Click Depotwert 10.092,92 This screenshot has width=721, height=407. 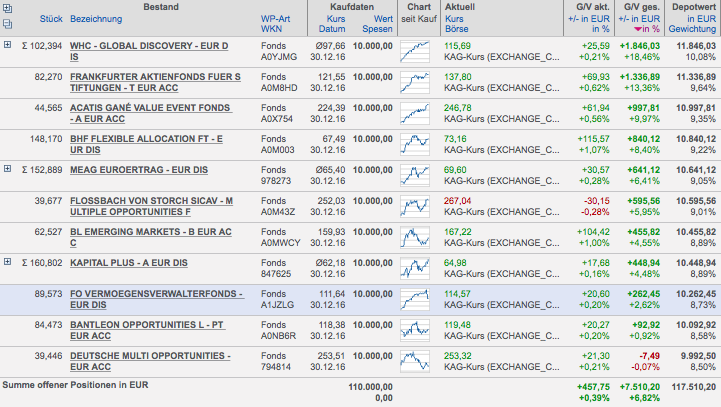(x=696, y=325)
